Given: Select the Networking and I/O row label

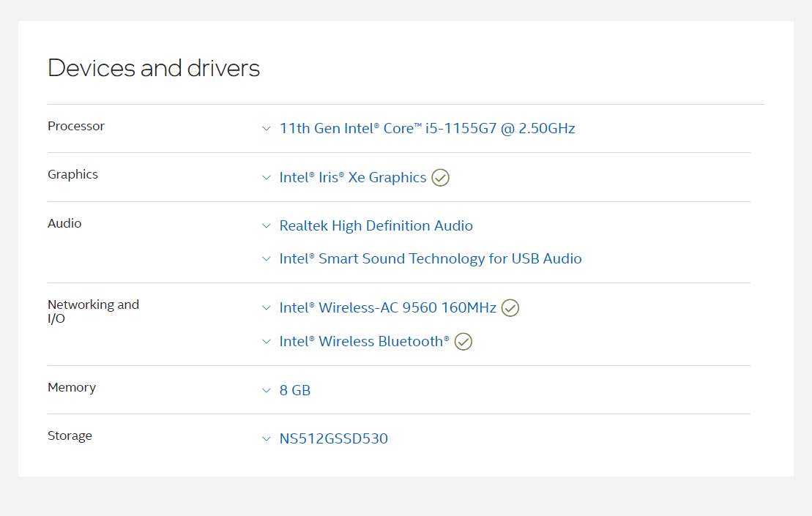Looking at the screenshot, I should pyautogui.click(x=93, y=312).
